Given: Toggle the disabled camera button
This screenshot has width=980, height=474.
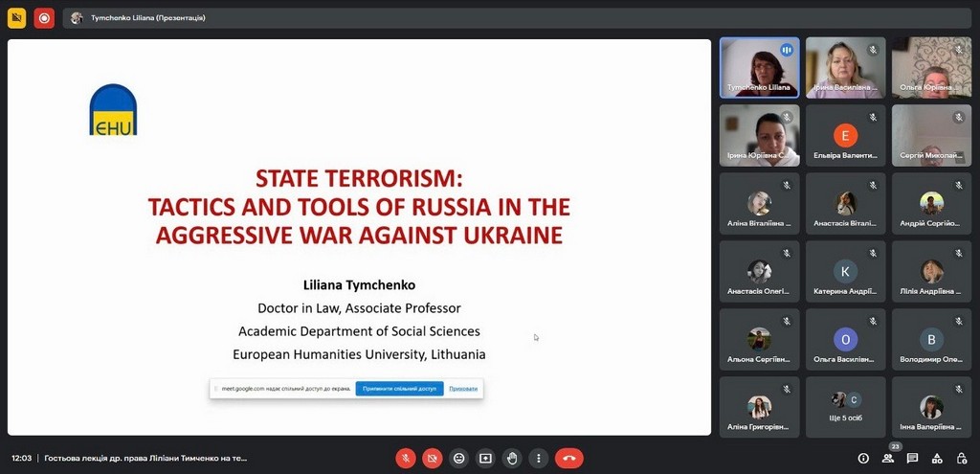Looking at the screenshot, I should click(x=433, y=458).
